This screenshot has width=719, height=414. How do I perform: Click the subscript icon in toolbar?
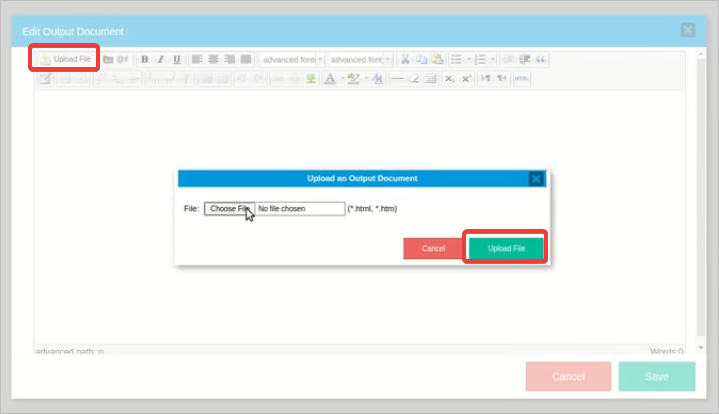click(450, 79)
